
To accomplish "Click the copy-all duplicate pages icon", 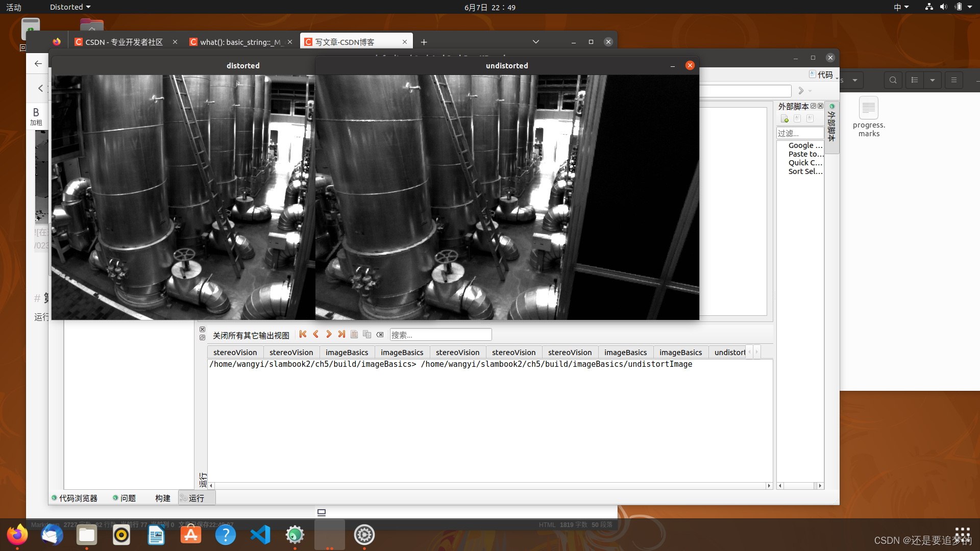I will (x=367, y=334).
